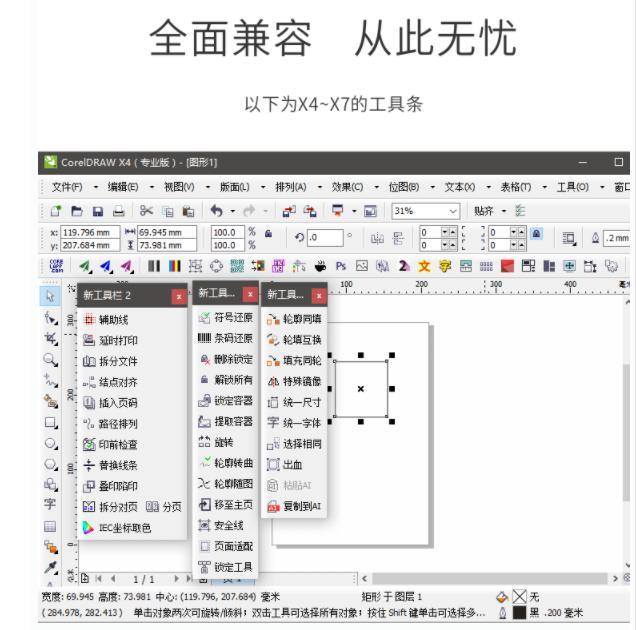Select the Zoom magnifier tool
The height and width of the screenshot is (630, 636).
[x=50, y=360]
